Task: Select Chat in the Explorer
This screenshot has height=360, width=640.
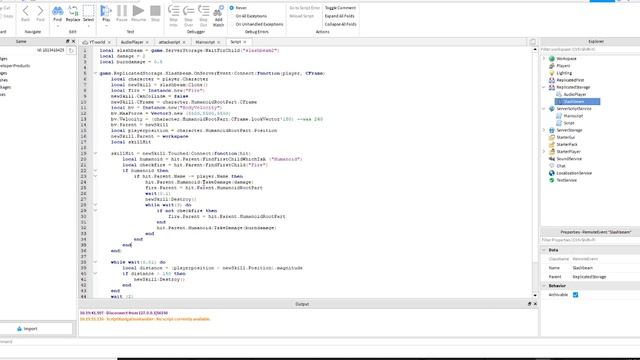Action: pos(561,166)
